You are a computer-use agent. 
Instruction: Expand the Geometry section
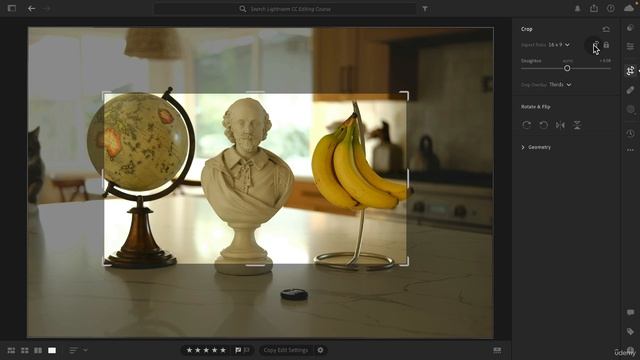536,147
